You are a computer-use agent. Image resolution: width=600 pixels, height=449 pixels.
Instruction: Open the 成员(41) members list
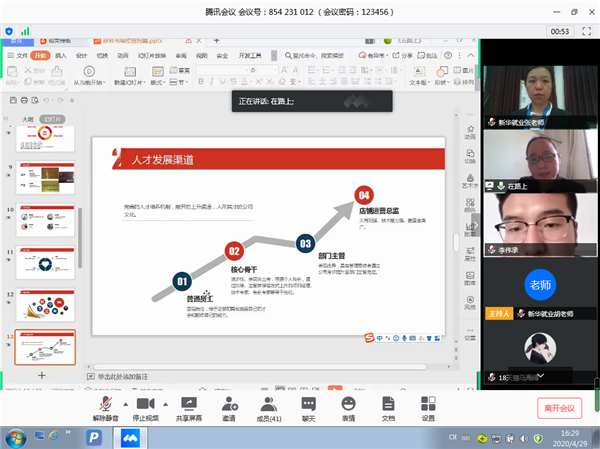pyautogui.click(x=268, y=405)
